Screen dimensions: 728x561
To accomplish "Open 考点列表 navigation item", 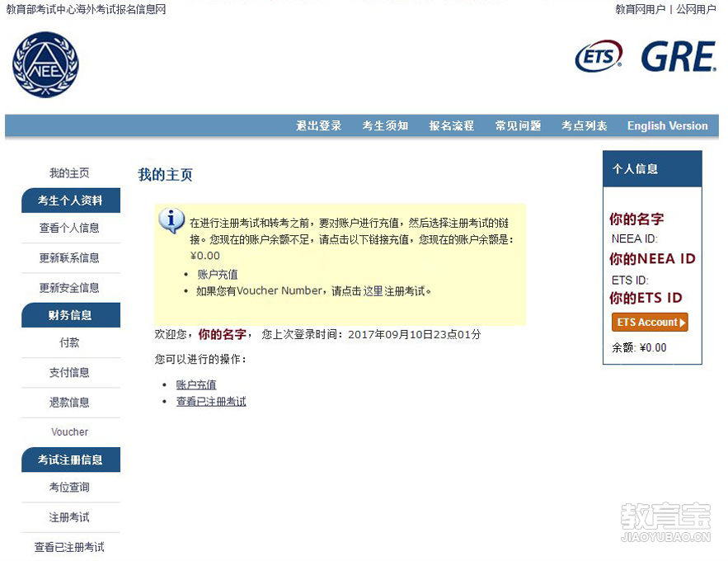I will (584, 126).
